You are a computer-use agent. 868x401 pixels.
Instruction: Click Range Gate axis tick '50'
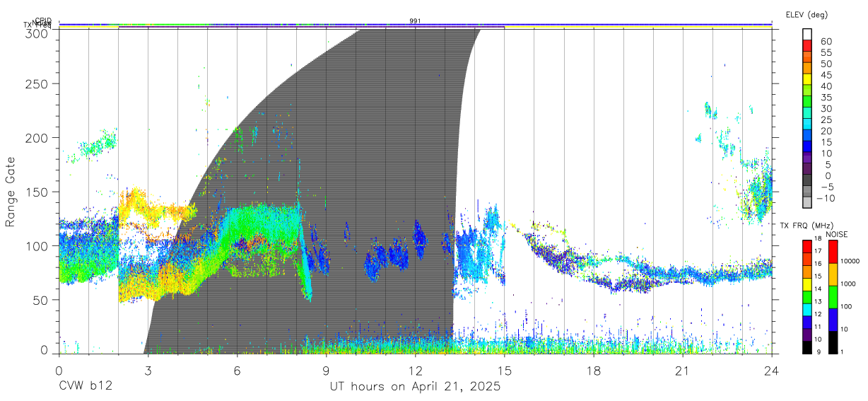click(x=40, y=300)
